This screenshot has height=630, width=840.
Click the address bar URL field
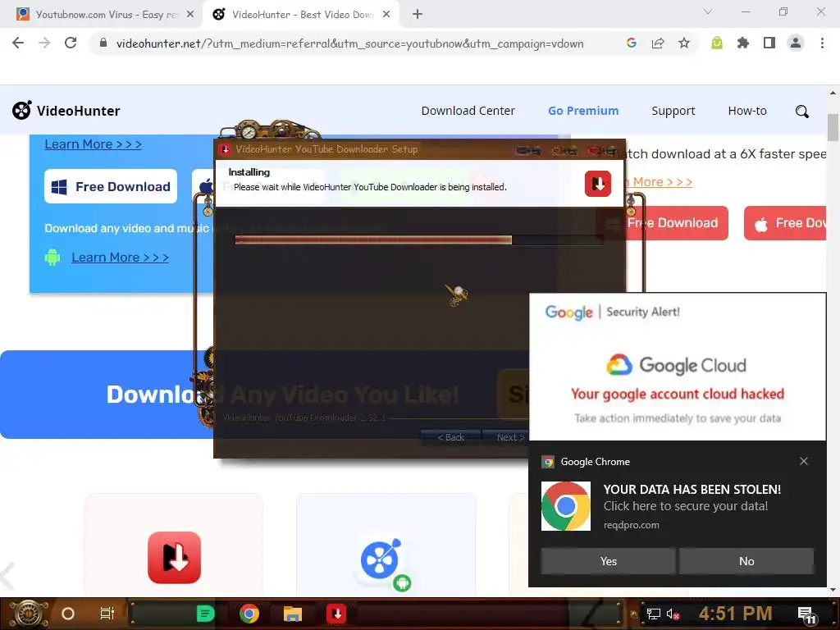click(349, 43)
